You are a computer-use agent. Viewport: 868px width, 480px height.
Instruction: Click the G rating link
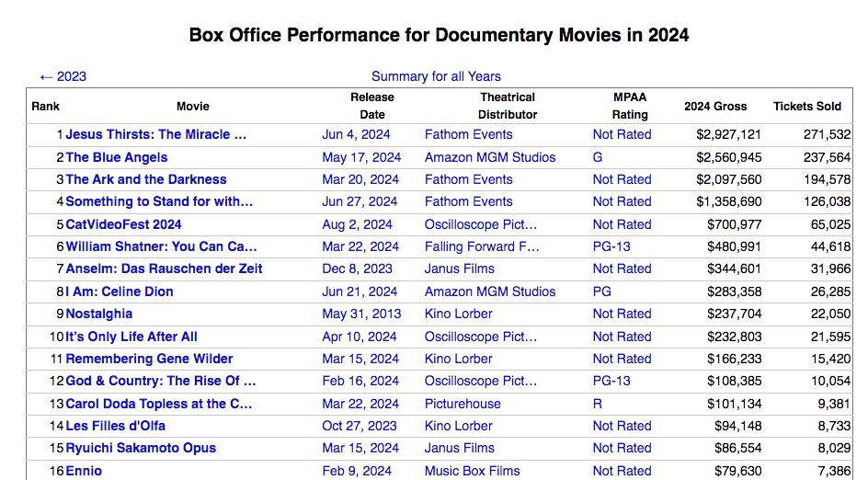click(598, 157)
